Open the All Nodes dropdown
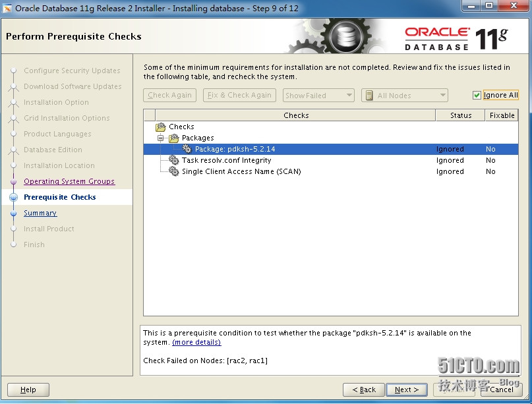Screen dimensions: 532x404 pyautogui.click(x=404, y=96)
